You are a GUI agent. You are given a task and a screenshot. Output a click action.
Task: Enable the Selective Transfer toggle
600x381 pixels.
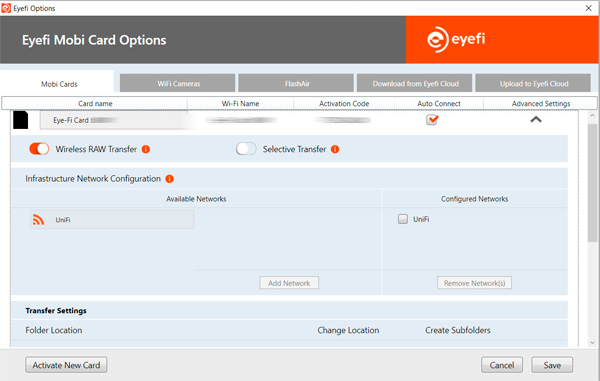pyautogui.click(x=246, y=149)
